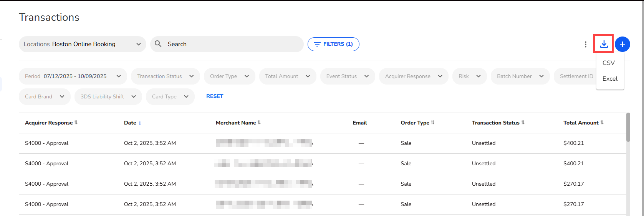The image size is (644, 216).
Task: Sort by Transaction Status column arrows
Action: coord(523,123)
